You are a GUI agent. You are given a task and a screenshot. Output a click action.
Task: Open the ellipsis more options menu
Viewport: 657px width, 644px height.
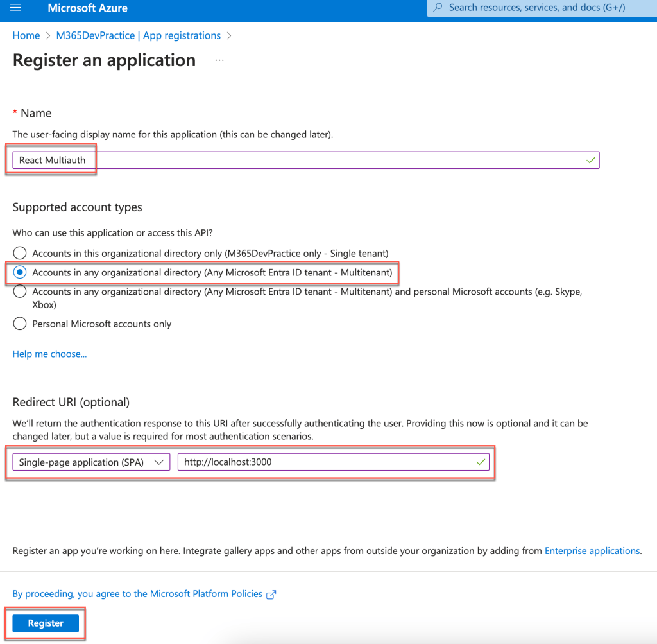(219, 60)
